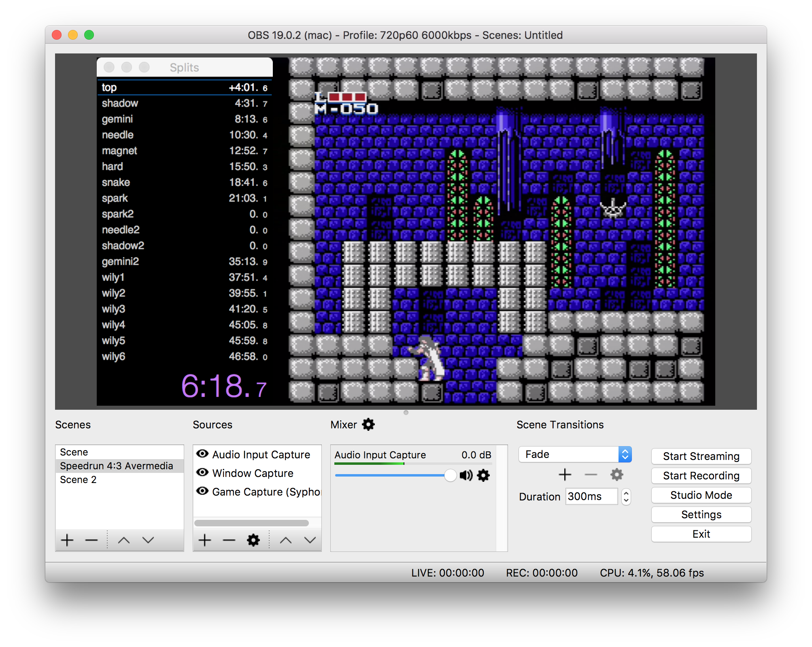Adjust the Duration stepper arrows
The height and width of the screenshot is (647, 812).
626,496
